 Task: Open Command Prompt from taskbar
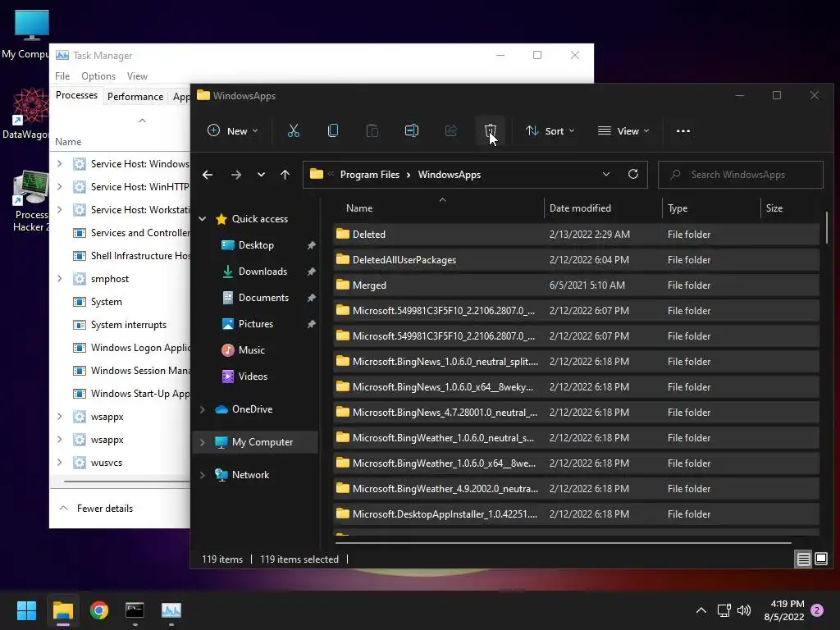[135, 610]
